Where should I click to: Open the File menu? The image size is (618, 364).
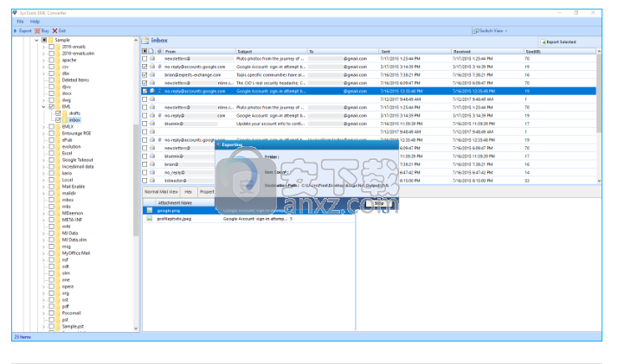click(x=20, y=22)
